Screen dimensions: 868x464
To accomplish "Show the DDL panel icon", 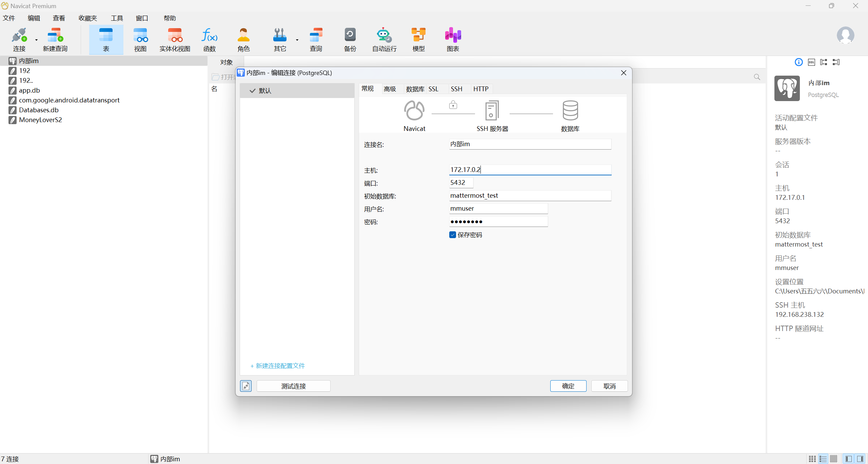I will pyautogui.click(x=811, y=62).
